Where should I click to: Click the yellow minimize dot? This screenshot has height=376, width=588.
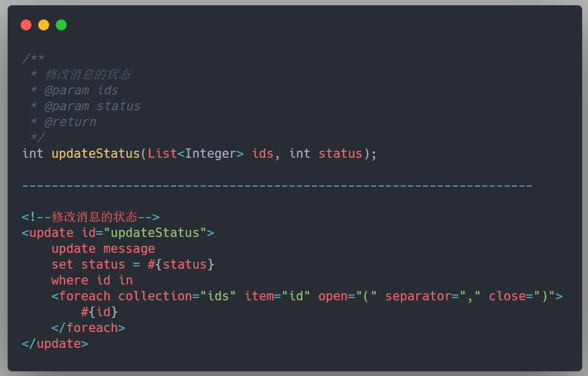(x=43, y=25)
